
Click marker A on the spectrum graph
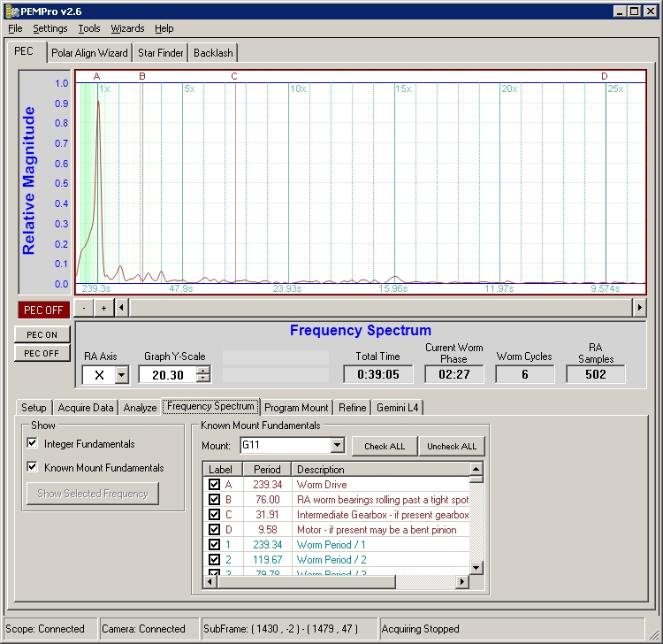[97, 76]
